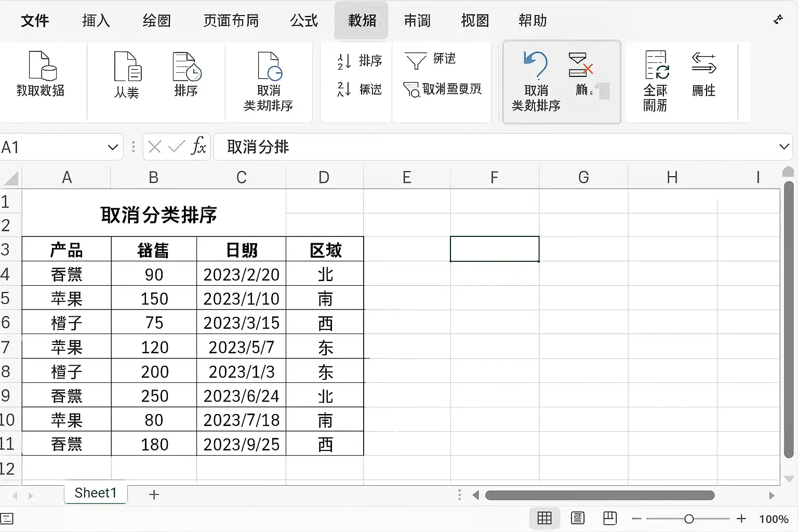Switch to Page Break preview view
This screenshot has height=532, width=798.
[x=610, y=518]
